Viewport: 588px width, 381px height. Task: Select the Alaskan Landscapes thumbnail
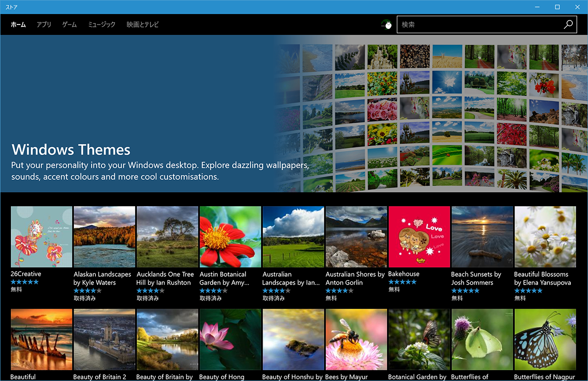(x=104, y=237)
